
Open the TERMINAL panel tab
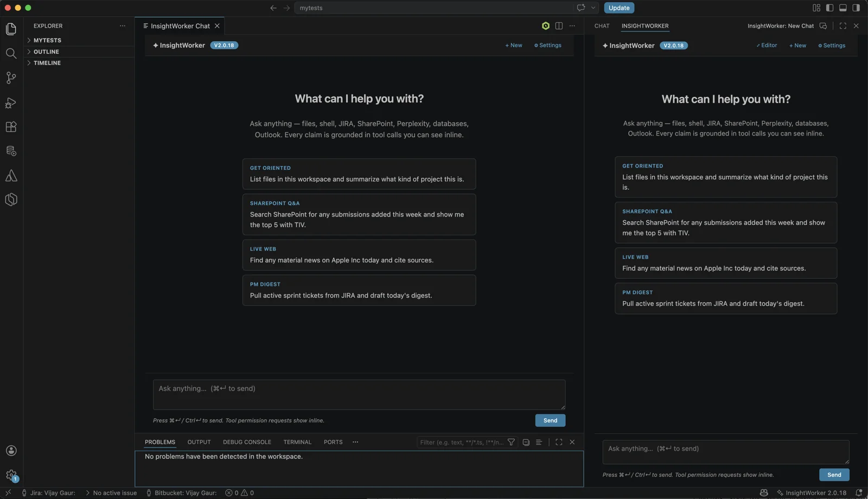coord(297,442)
